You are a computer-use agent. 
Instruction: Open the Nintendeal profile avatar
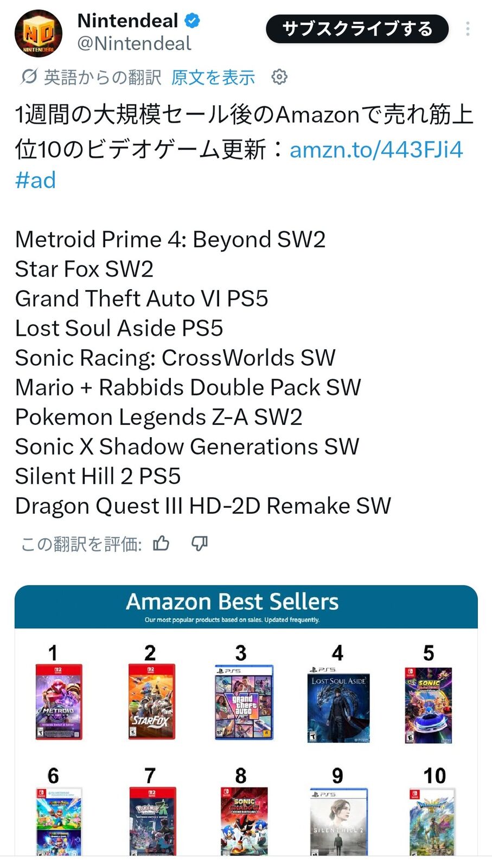click(38, 33)
